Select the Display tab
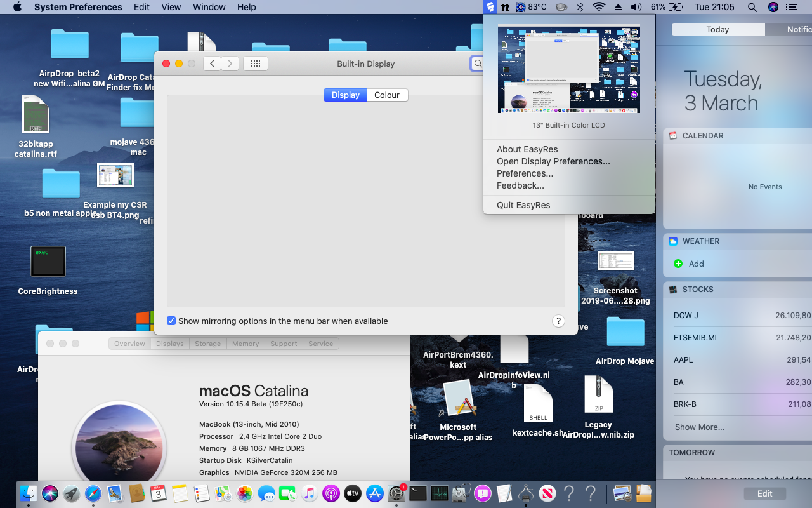The width and height of the screenshot is (812, 508). 345,95
